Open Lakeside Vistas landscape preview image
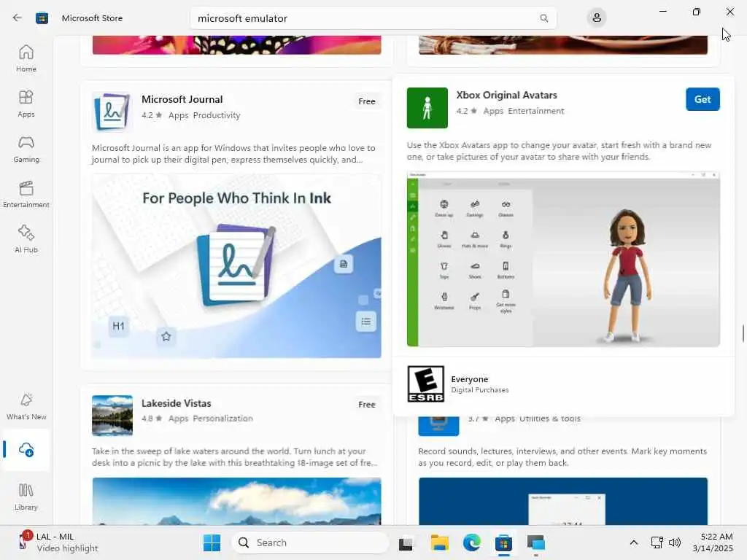The height and width of the screenshot is (560, 747). (236, 502)
